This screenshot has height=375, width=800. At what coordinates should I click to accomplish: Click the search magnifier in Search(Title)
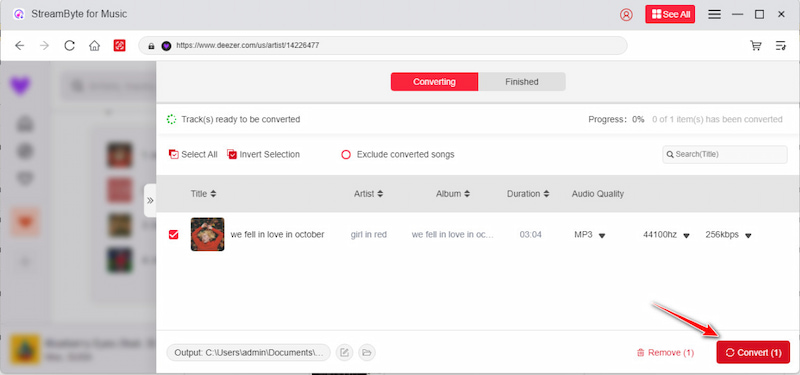tap(670, 154)
